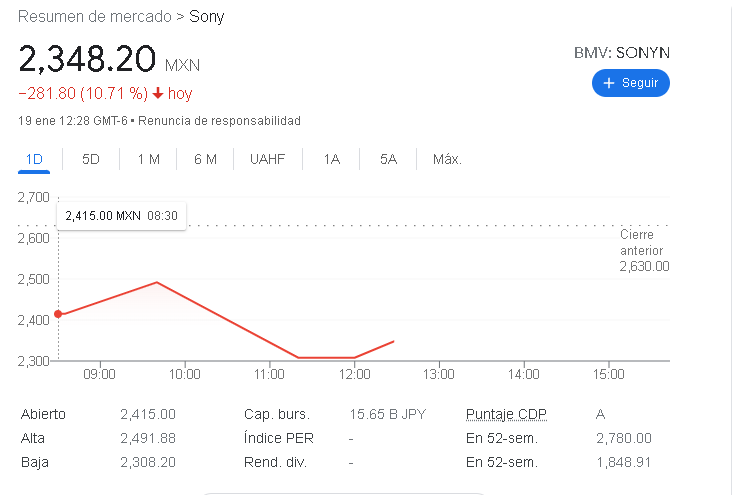Screen dimensions: 732x495
Task: Click the red start-point marker on chart
Action: [x=58, y=314]
